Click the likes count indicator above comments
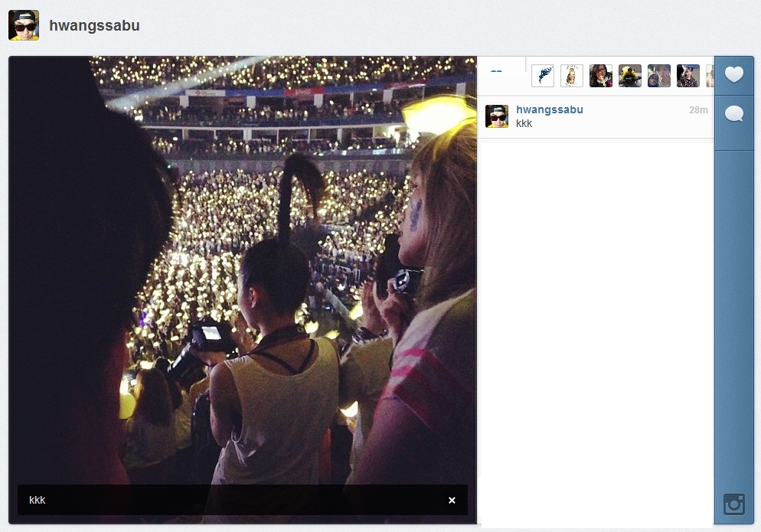The height and width of the screenshot is (532, 761). (497, 73)
